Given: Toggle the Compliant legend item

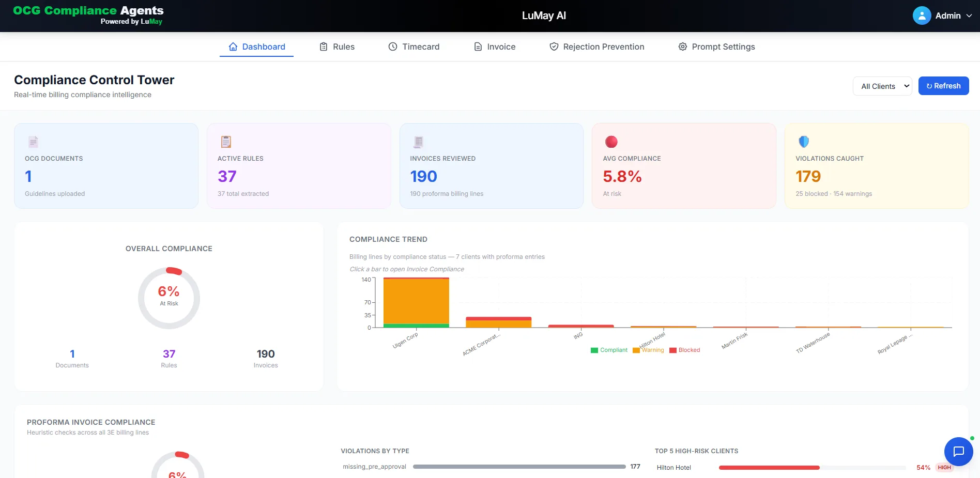Looking at the screenshot, I should click(x=609, y=350).
